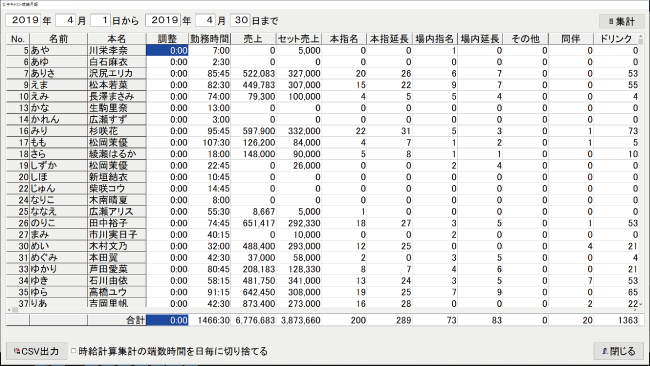
Task: Select sales value 449,783
Action: (x=253, y=85)
